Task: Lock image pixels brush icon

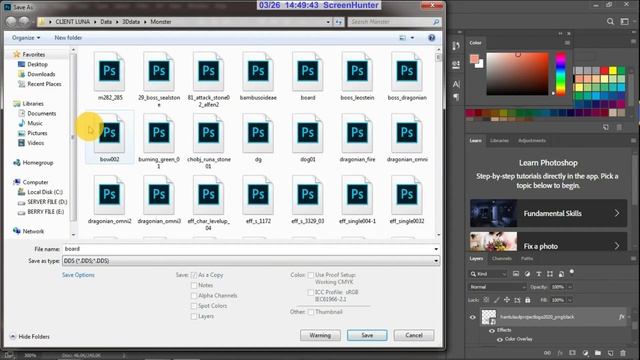Action: (x=496, y=300)
